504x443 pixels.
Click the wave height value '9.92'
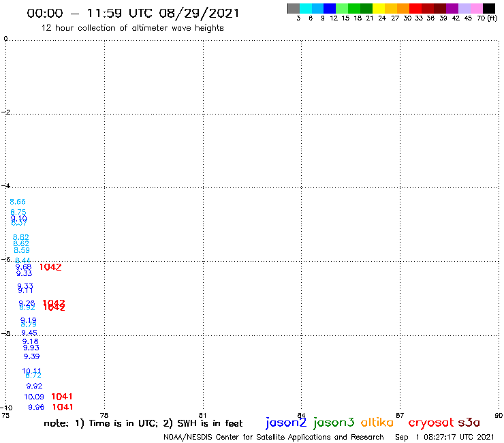(34, 386)
